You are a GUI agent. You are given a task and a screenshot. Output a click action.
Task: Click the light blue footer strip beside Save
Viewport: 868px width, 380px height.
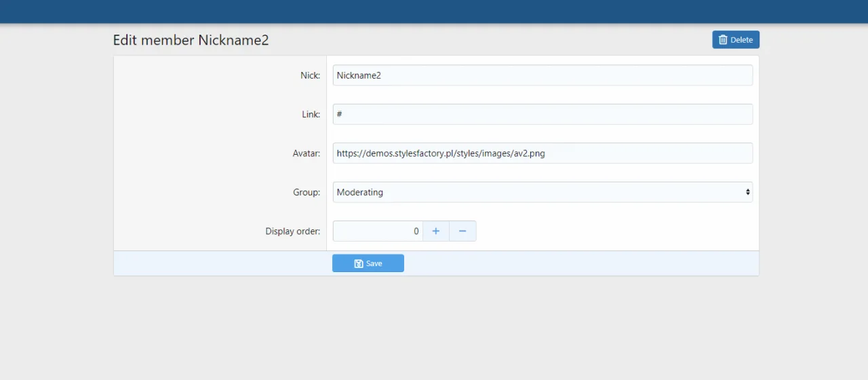coord(576,263)
